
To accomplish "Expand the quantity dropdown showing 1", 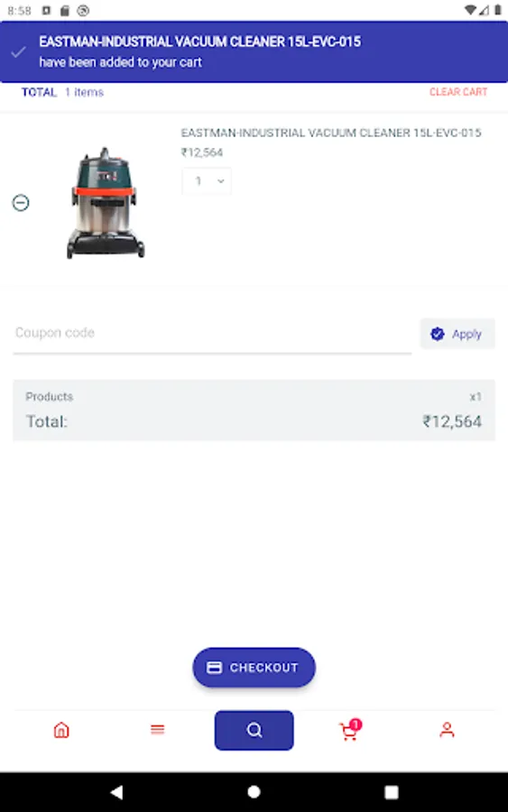I will click(x=207, y=180).
